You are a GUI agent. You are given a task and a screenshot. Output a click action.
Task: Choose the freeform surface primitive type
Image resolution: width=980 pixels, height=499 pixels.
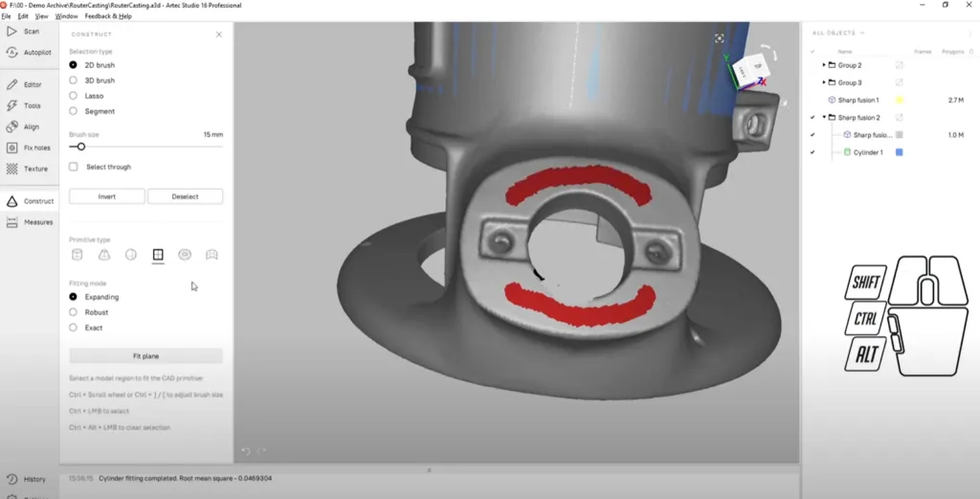tap(212, 255)
